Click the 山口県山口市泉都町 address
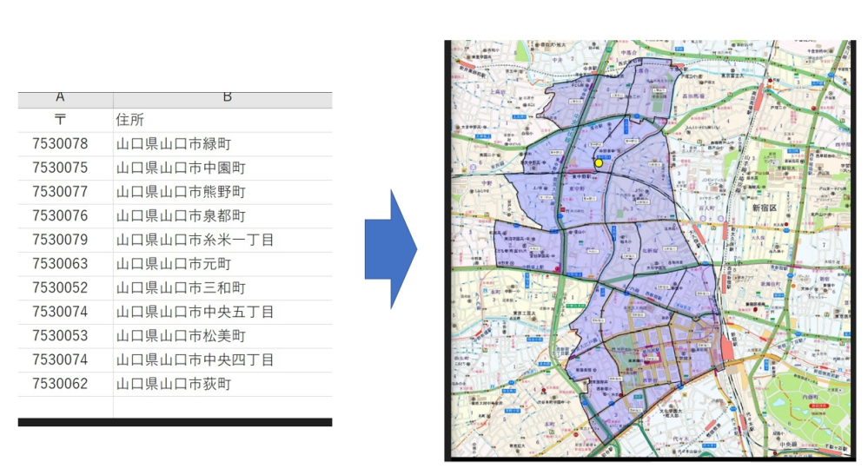This screenshot has height=475, width=868. point(181,215)
